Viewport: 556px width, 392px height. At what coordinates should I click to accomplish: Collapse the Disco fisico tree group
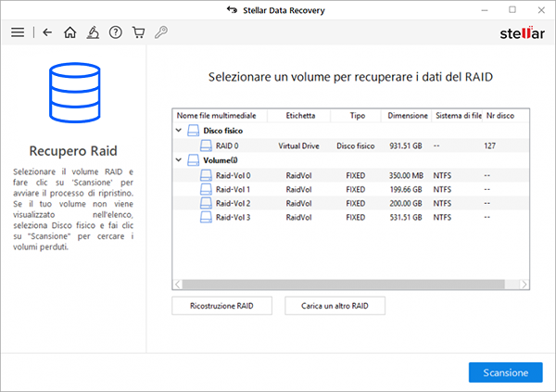coord(179,131)
